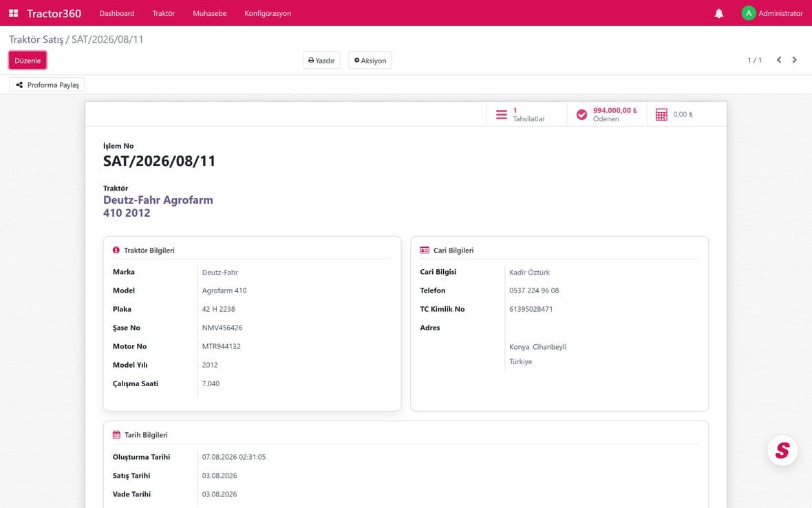Viewport: 812px width, 508px height.
Task: Click the phone number 0537 224 96 08
Action: 534,290
